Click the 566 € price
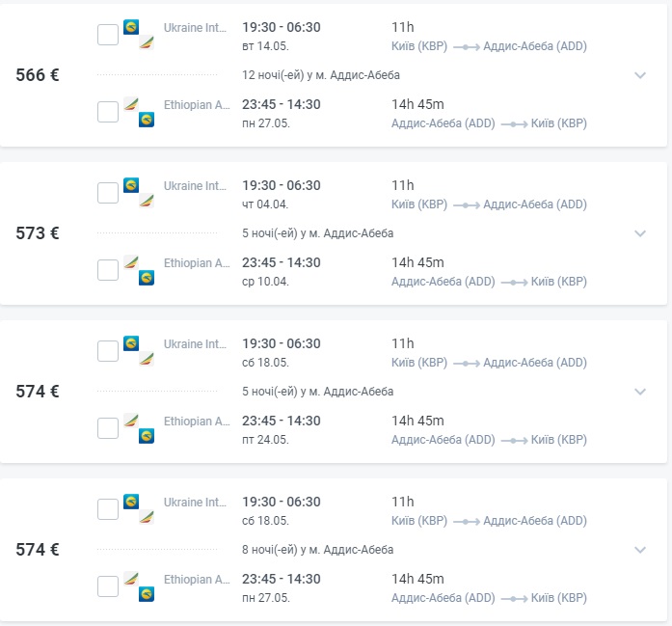Screen dimensions: 672x626 pyautogui.click(x=38, y=75)
